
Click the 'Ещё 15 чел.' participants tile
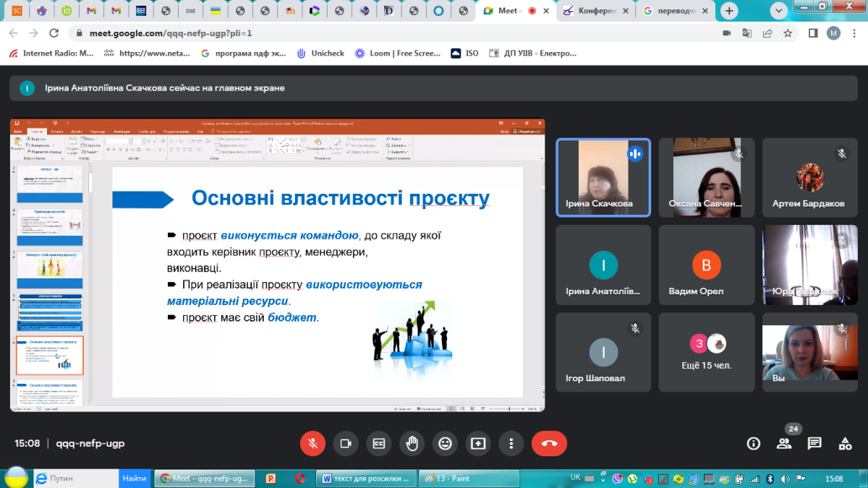[706, 352]
